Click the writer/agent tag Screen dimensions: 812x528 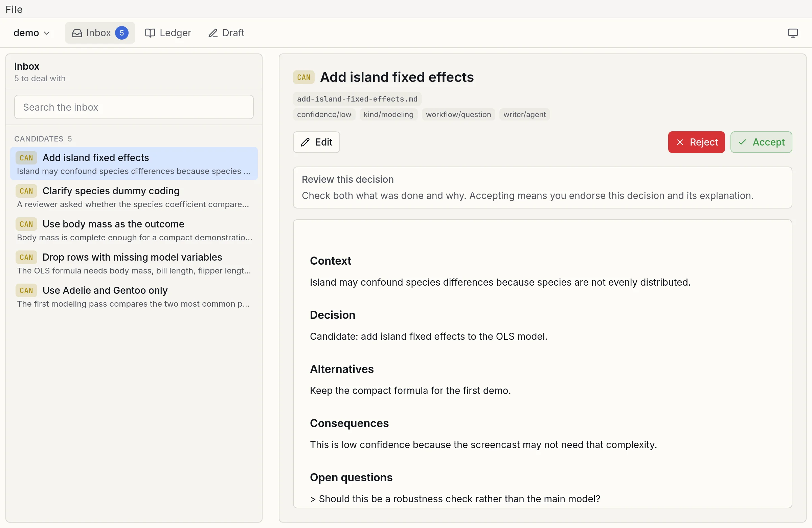pyautogui.click(x=524, y=114)
